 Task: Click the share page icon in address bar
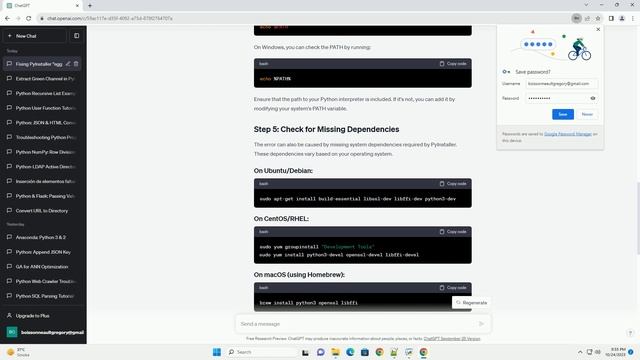tap(587, 18)
